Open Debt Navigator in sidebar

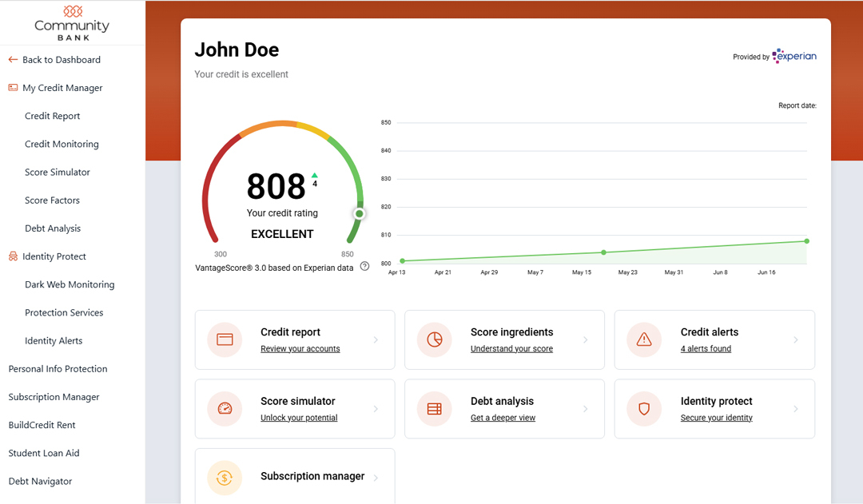(x=40, y=481)
